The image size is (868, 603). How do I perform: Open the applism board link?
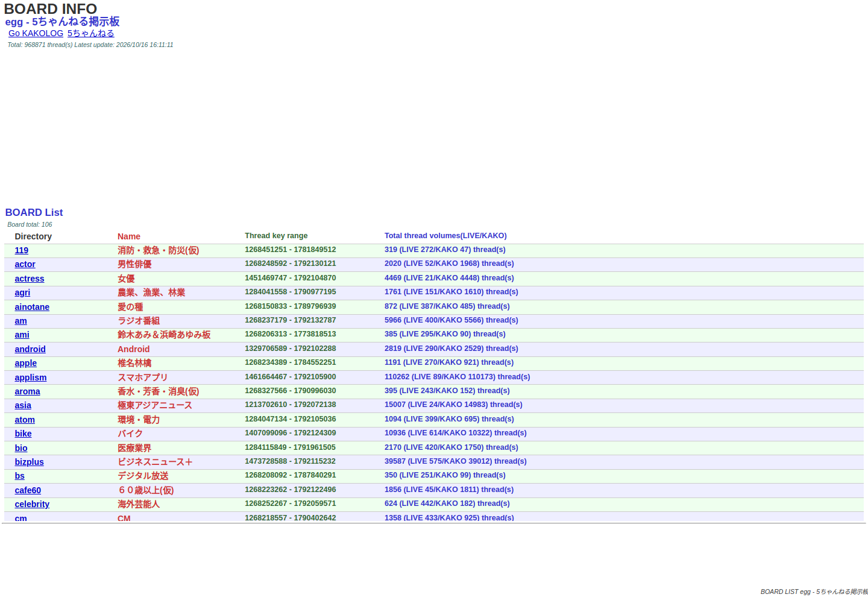pos(31,377)
